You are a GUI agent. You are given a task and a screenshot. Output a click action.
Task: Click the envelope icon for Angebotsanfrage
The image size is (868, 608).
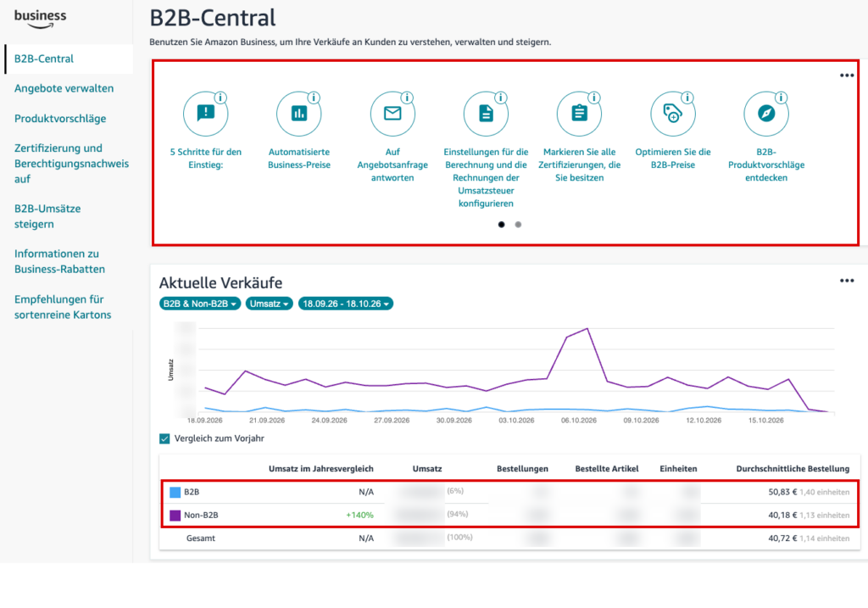(392, 114)
